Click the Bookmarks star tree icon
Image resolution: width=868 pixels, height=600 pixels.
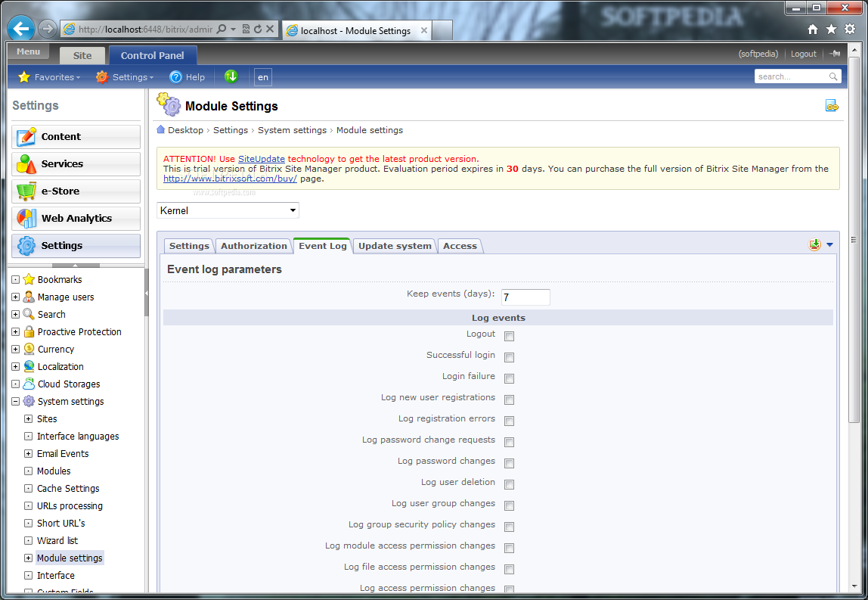pyautogui.click(x=29, y=279)
